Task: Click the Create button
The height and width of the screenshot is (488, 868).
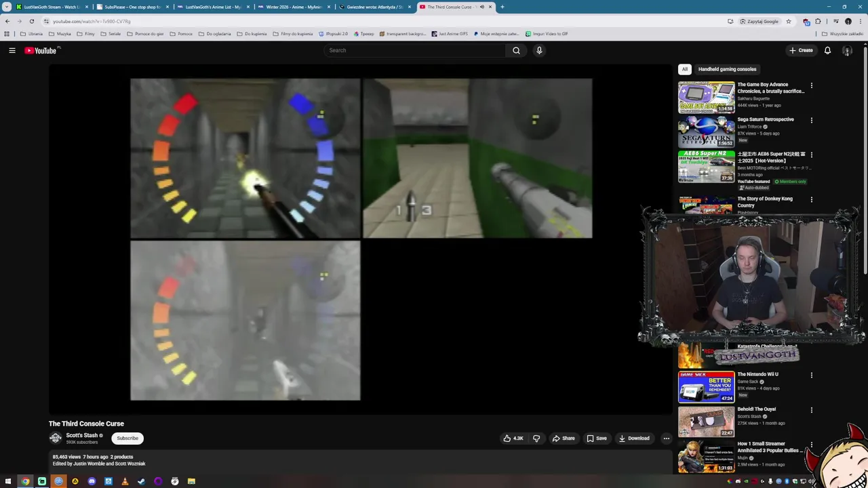Action: pos(801,50)
